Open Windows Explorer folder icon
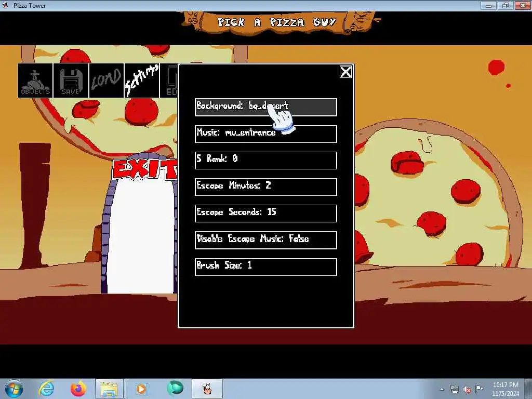The height and width of the screenshot is (399, 532). coord(109,389)
